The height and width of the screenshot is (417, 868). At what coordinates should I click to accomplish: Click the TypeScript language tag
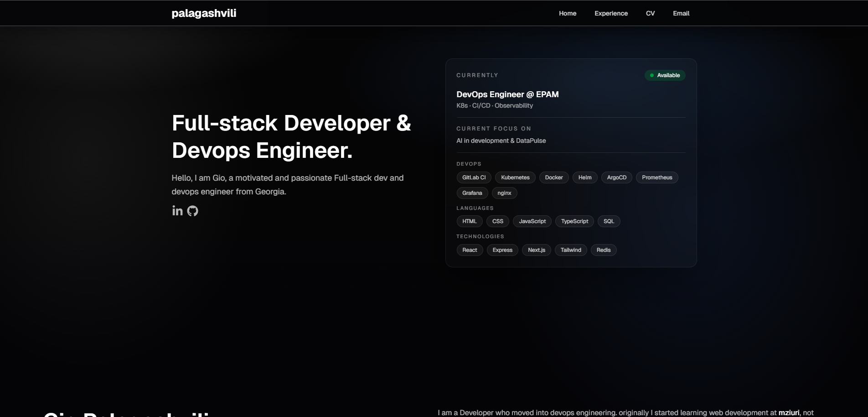tap(574, 221)
